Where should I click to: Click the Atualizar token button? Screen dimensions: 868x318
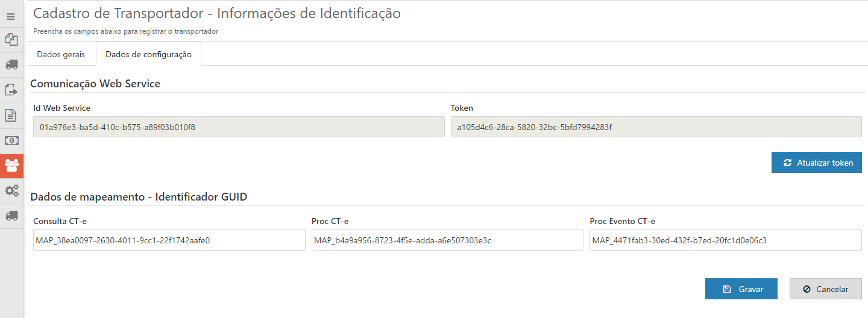coord(817,163)
